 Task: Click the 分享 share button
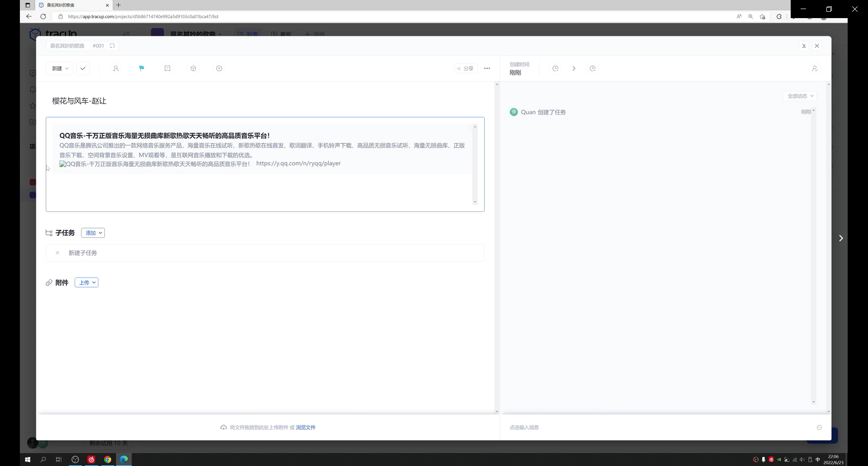pos(465,68)
